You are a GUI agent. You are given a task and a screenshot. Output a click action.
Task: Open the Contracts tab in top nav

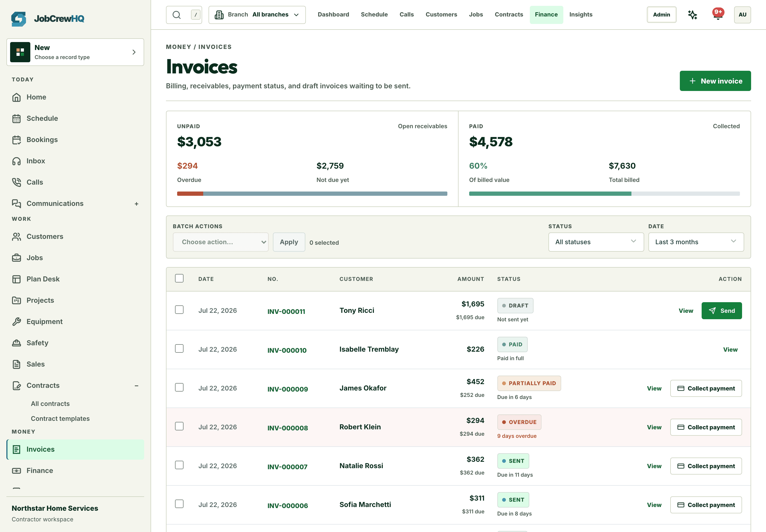click(509, 15)
